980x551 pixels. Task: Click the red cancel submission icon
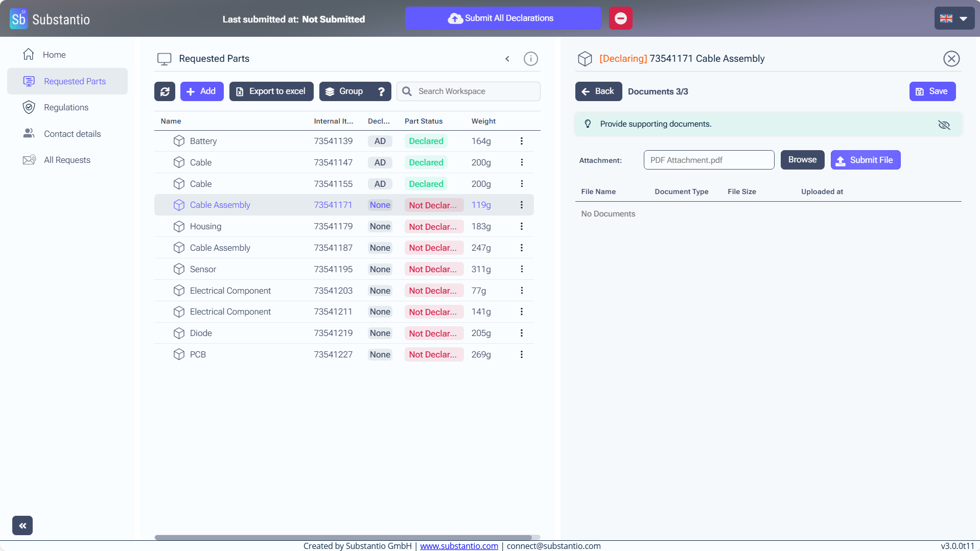(620, 18)
